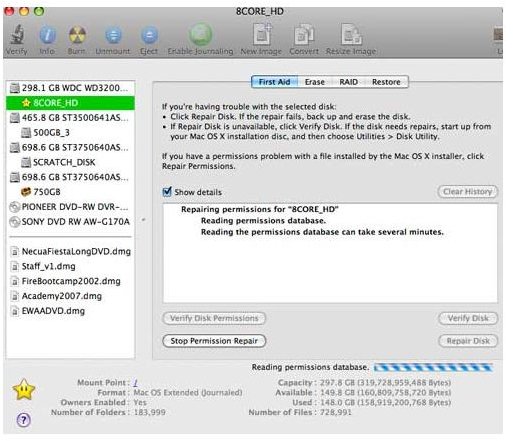This screenshot has height=441, width=513.
Task: Click the Format value Mac OS Extended
Action: 188,393
